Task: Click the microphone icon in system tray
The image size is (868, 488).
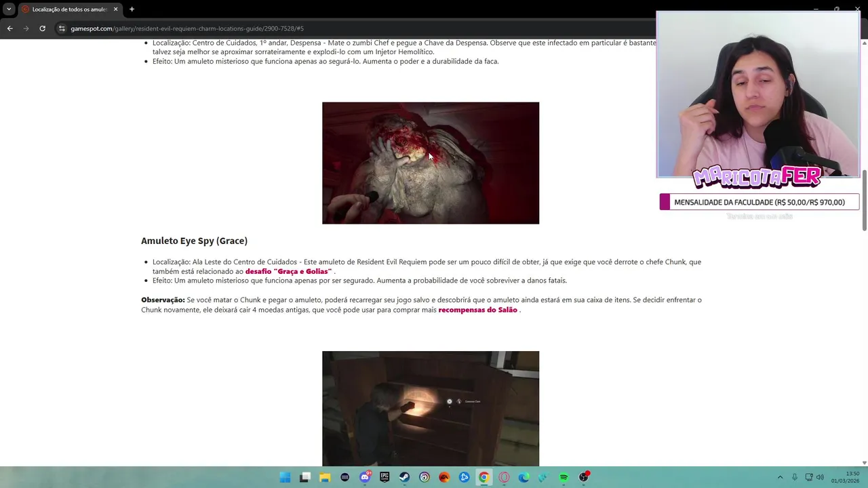Action: [795, 477]
